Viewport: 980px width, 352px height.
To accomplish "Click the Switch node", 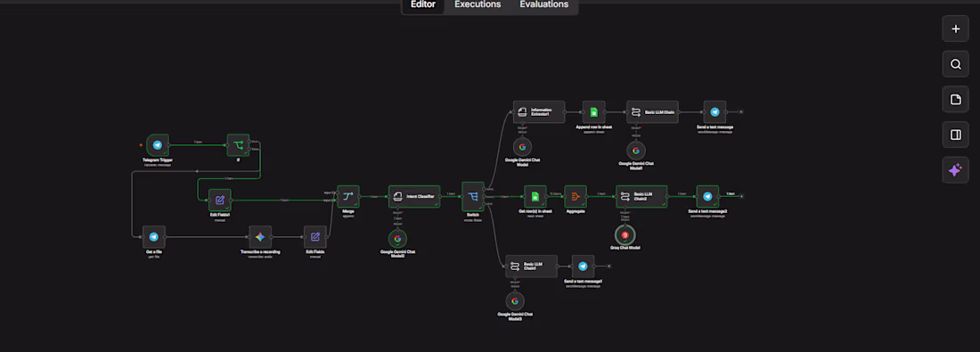I will tap(473, 196).
